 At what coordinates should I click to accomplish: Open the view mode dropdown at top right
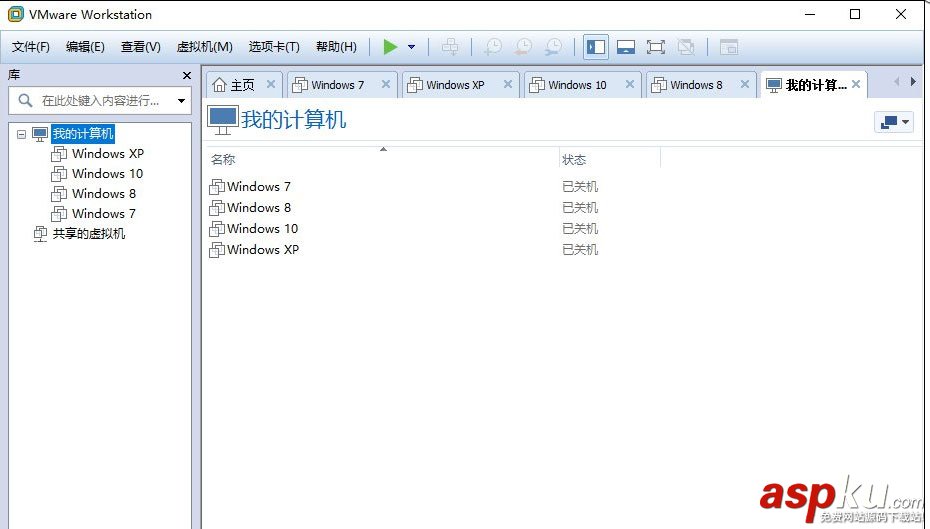(894, 122)
